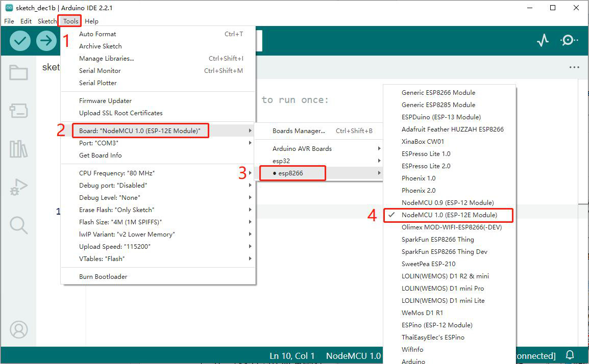
Task: Click the account profile icon
Action: pos(19,329)
